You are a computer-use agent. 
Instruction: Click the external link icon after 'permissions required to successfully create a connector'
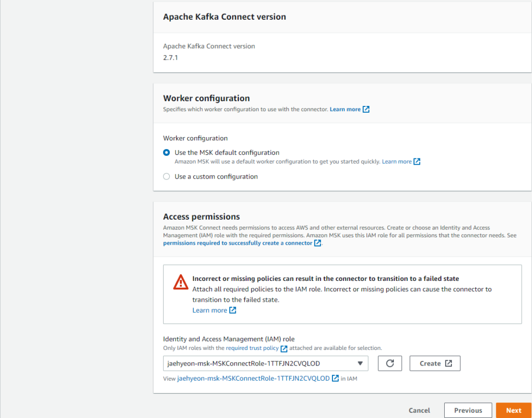coord(318,242)
